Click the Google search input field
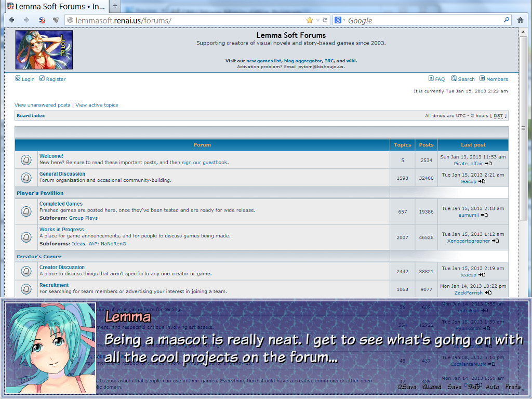Image resolution: width=532 pixels, height=399 pixels. click(x=424, y=20)
